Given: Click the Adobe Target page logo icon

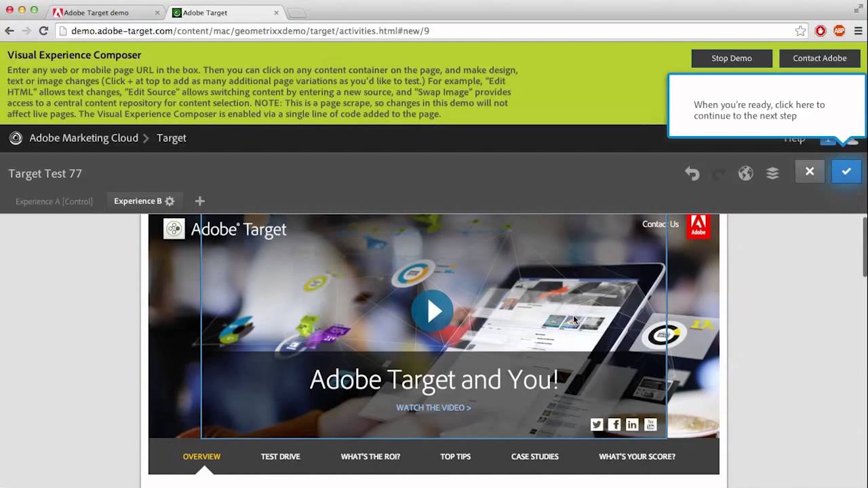Looking at the screenshot, I should 174,229.
